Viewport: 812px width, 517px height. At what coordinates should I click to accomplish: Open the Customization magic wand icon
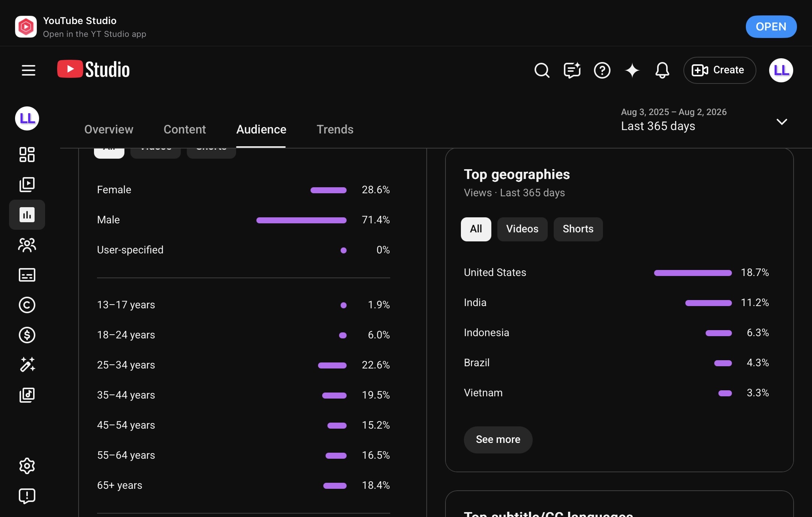(27, 364)
